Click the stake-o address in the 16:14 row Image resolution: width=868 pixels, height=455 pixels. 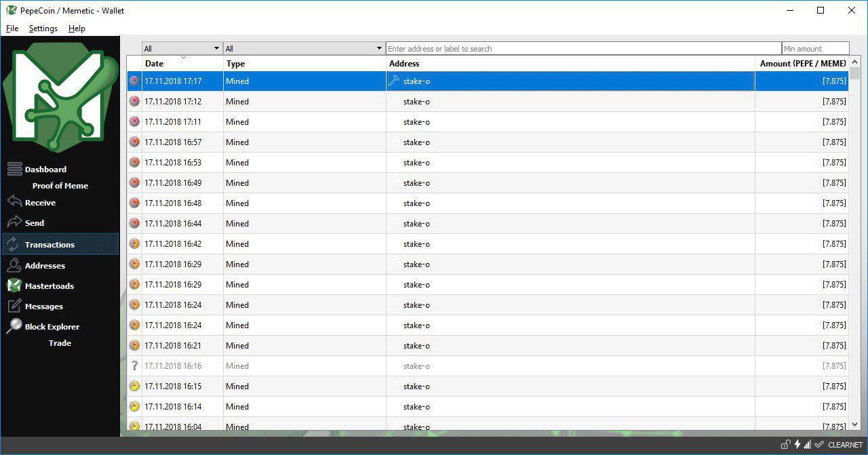pyautogui.click(x=416, y=406)
